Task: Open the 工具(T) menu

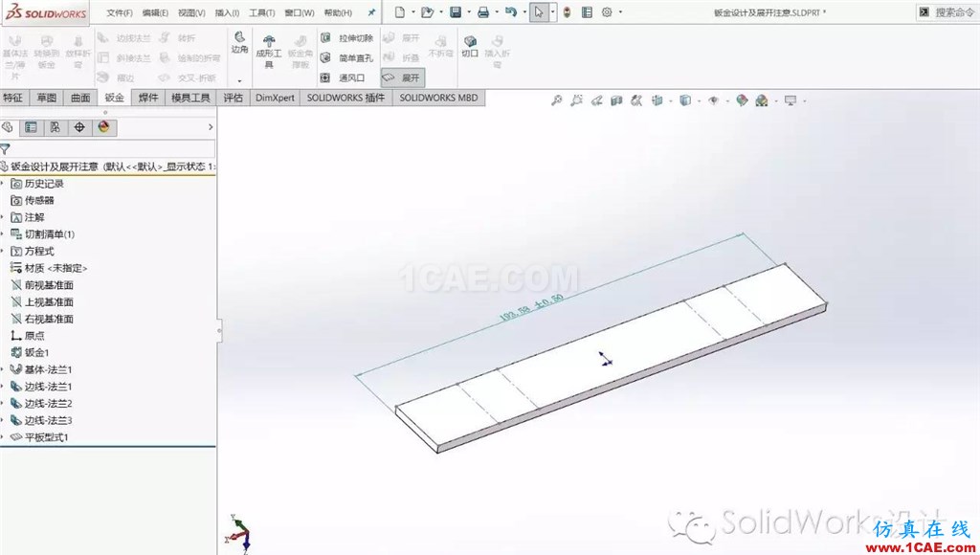Action: [262, 12]
